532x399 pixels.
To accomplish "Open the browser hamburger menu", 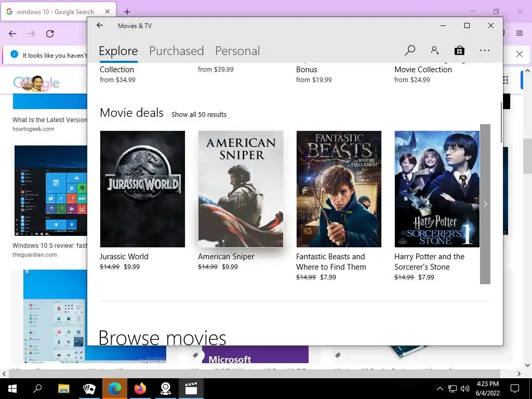I will [520, 33].
